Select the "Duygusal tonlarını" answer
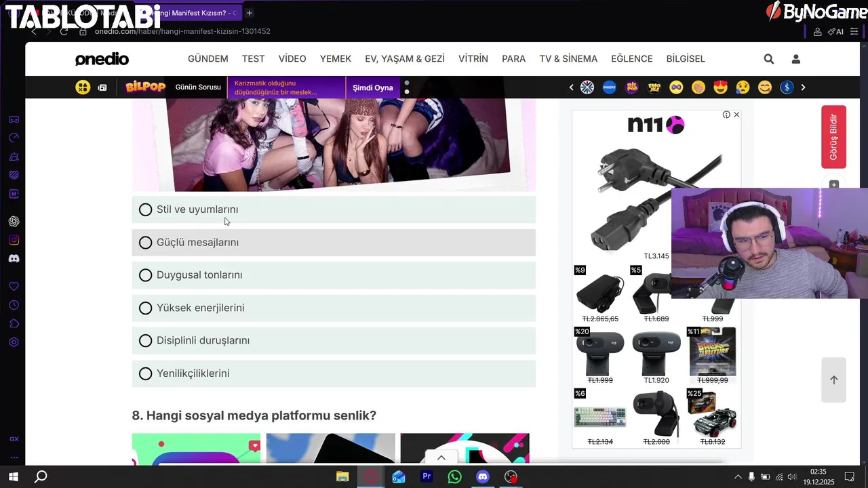 point(334,275)
